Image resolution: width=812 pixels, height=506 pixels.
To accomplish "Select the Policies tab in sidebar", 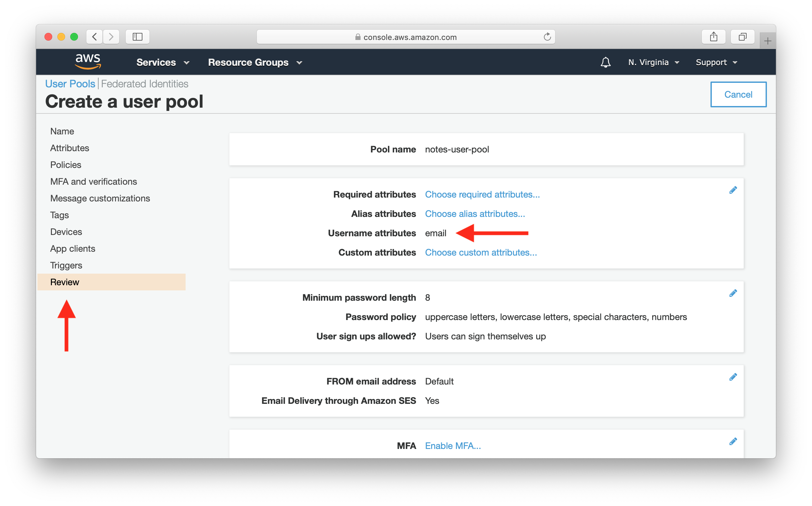I will tap(65, 164).
